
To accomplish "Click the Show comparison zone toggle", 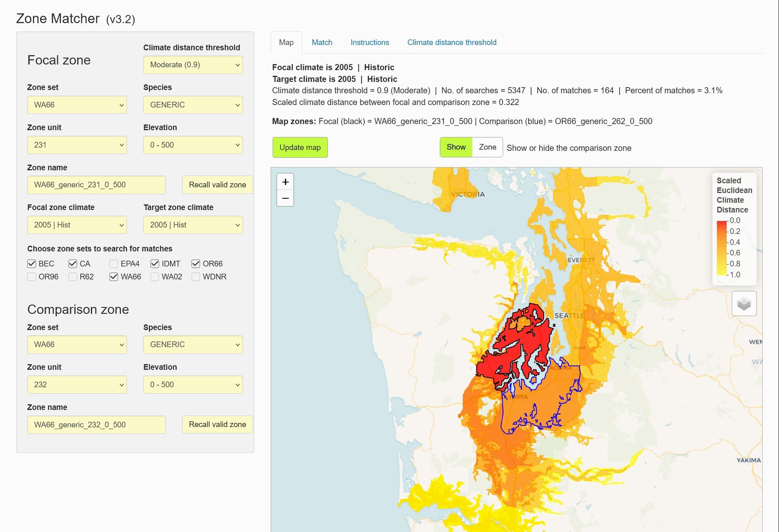I will point(456,147).
